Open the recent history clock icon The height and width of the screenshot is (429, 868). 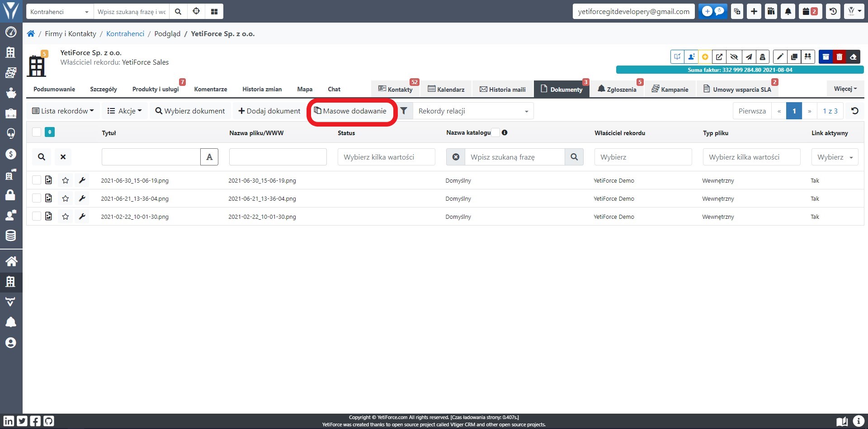[x=833, y=11]
